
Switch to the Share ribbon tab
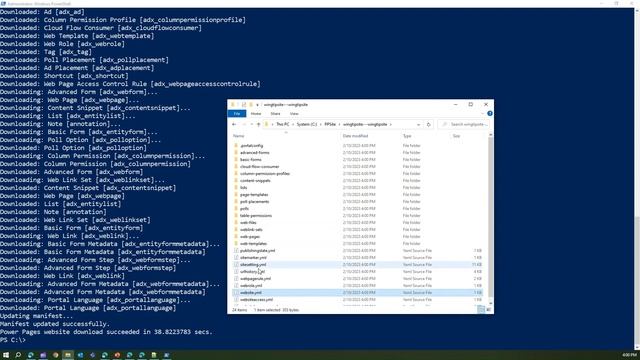276,113
